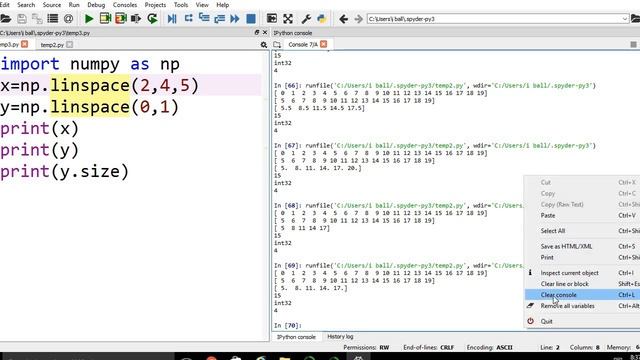The image size is (640, 360).
Task: Close the temp3.py tab
Action: [x=24, y=44]
